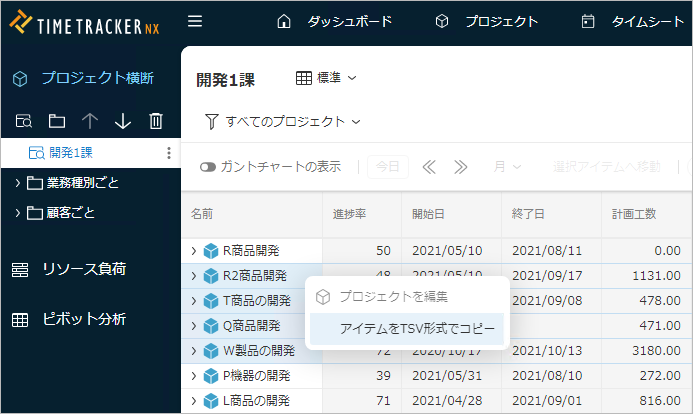Go to the タイムシート tab
The height and width of the screenshot is (414, 693).
[x=633, y=21]
